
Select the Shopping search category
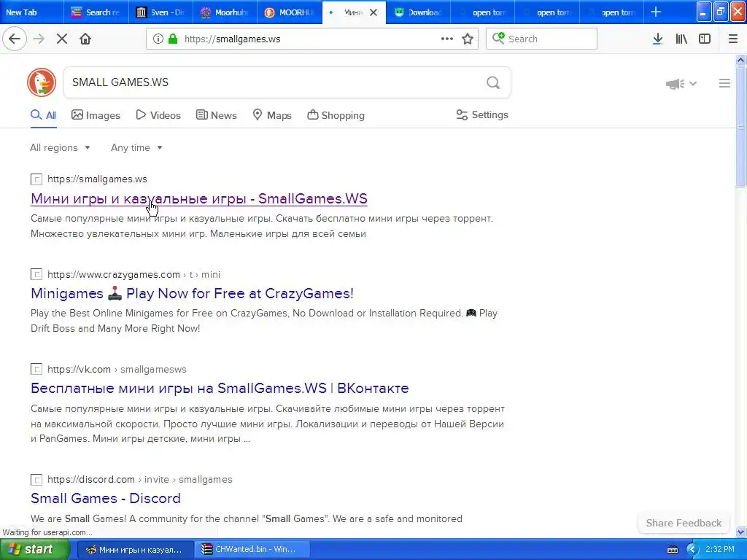click(336, 115)
